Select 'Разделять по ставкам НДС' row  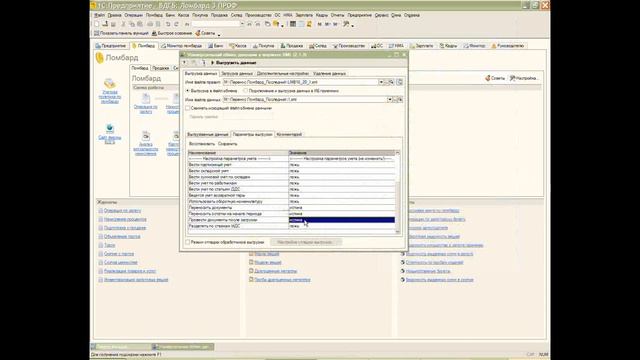pos(291,226)
